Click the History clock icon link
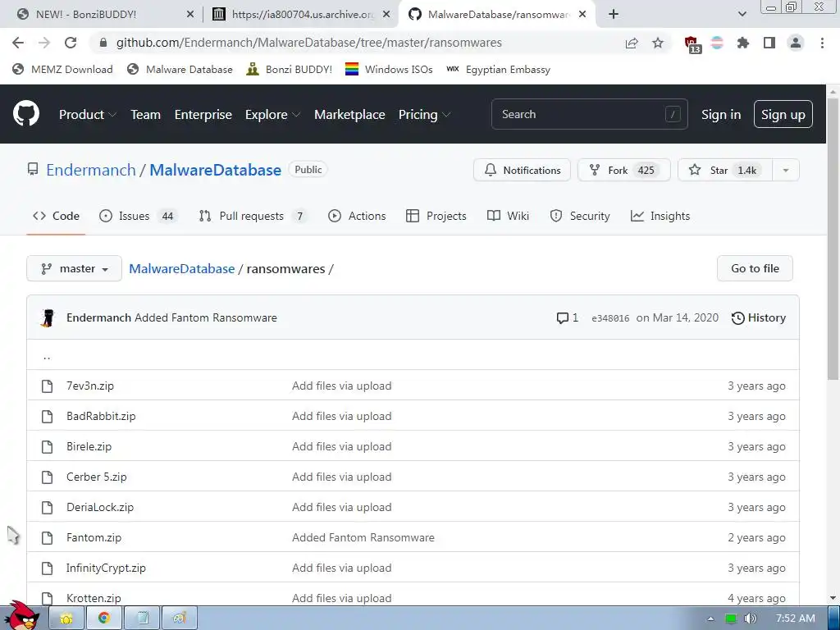 pyautogui.click(x=759, y=317)
